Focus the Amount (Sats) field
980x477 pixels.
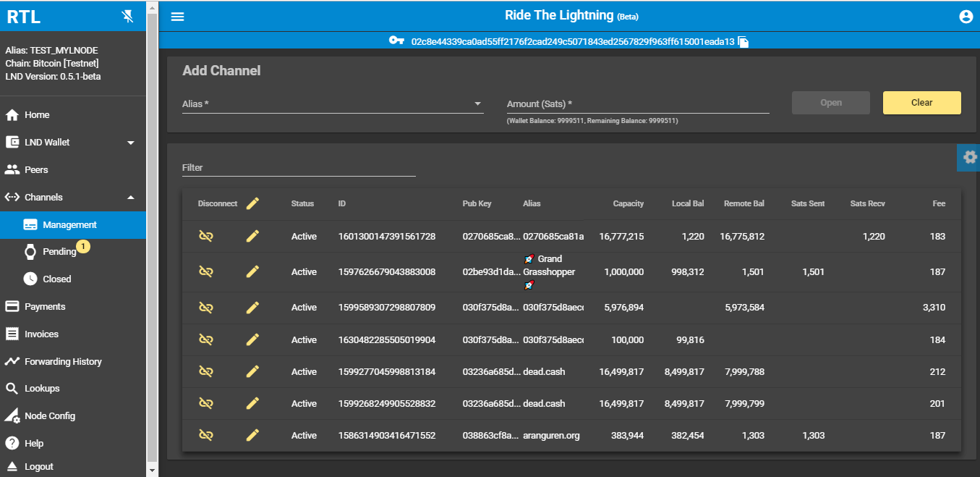point(638,104)
